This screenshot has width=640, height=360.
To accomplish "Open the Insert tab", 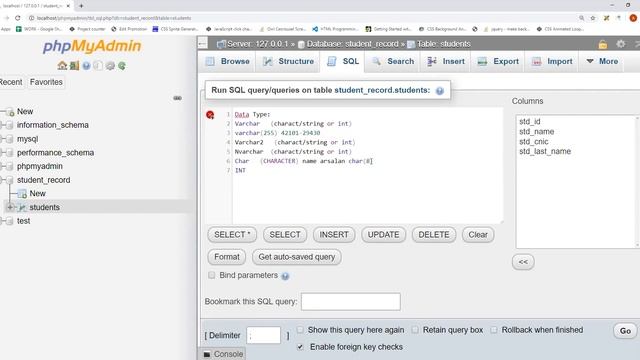I will pos(446,62).
